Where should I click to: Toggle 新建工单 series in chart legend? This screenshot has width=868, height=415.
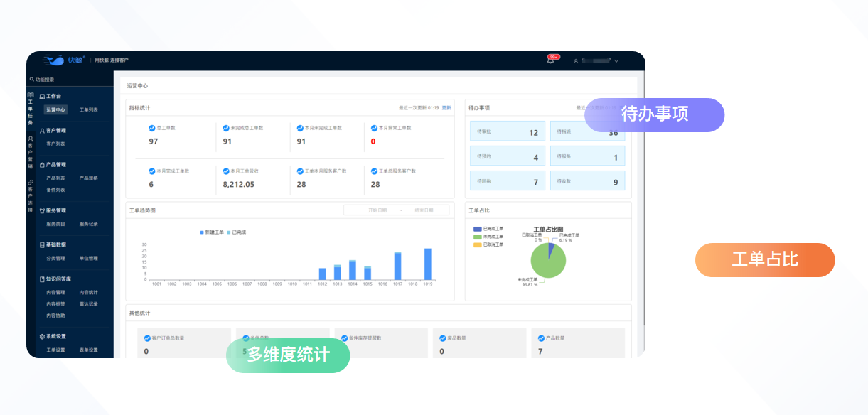(x=212, y=232)
